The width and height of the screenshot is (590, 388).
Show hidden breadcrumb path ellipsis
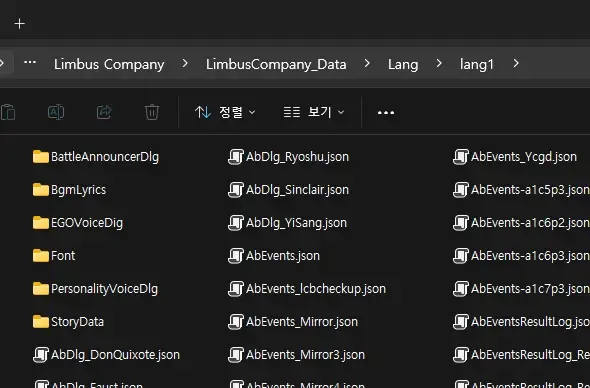click(30, 62)
